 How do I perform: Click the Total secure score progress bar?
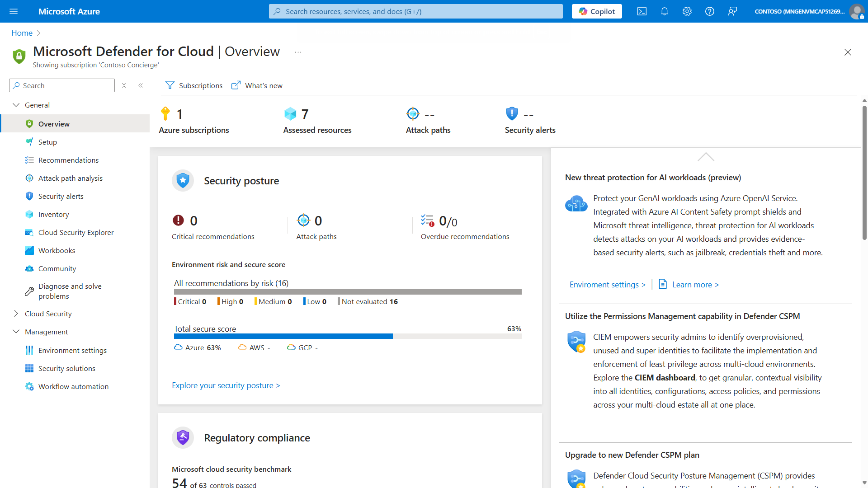click(348, 336)
